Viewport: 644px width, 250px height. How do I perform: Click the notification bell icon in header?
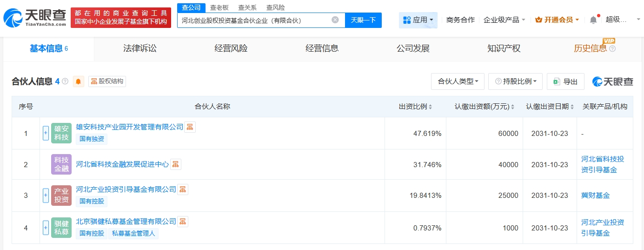point(593,20)
